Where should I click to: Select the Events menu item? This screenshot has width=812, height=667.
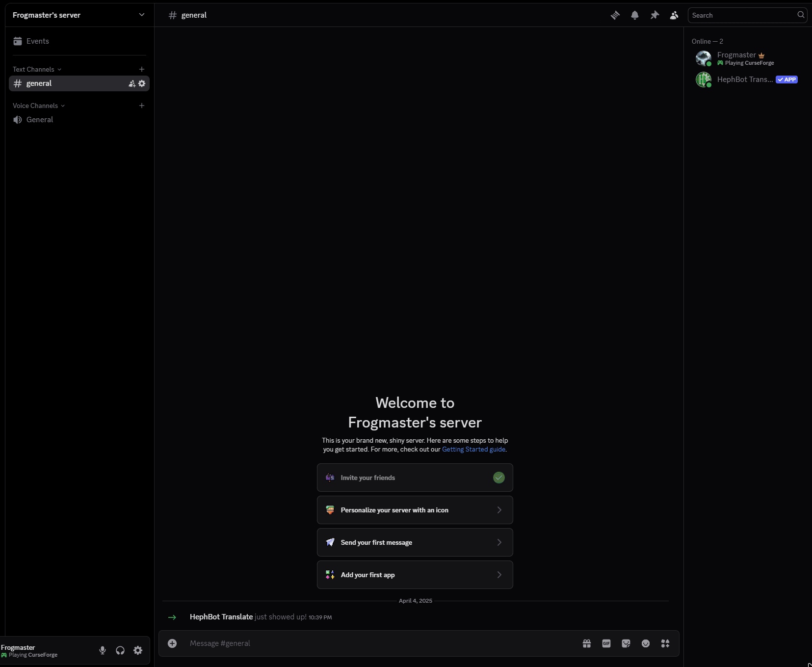(38, 41)
